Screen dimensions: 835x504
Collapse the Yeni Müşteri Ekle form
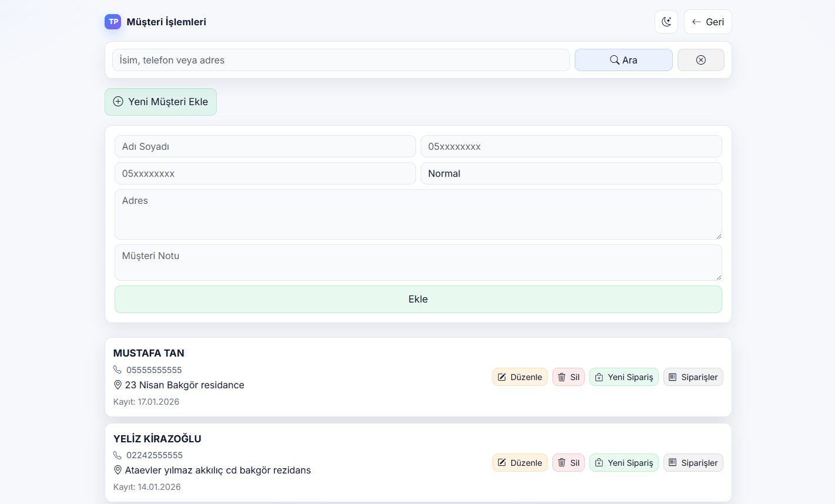coord(160,102)
